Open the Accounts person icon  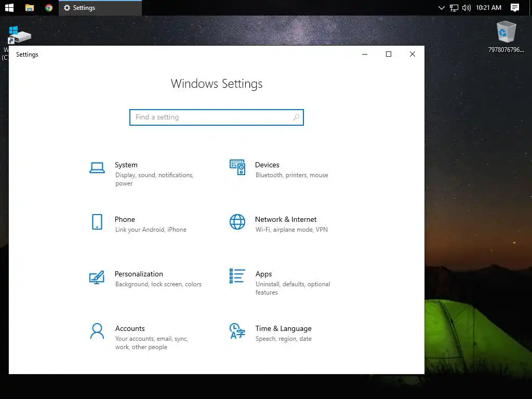(x=97, y=331)
